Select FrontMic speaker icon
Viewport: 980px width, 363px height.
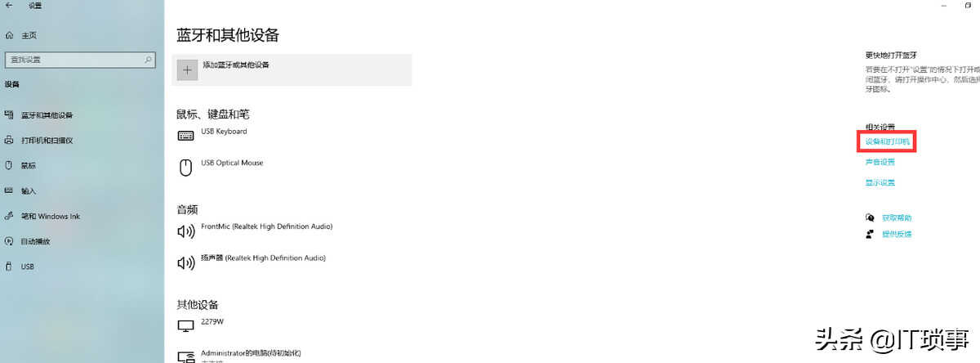[x=185, y=231]
